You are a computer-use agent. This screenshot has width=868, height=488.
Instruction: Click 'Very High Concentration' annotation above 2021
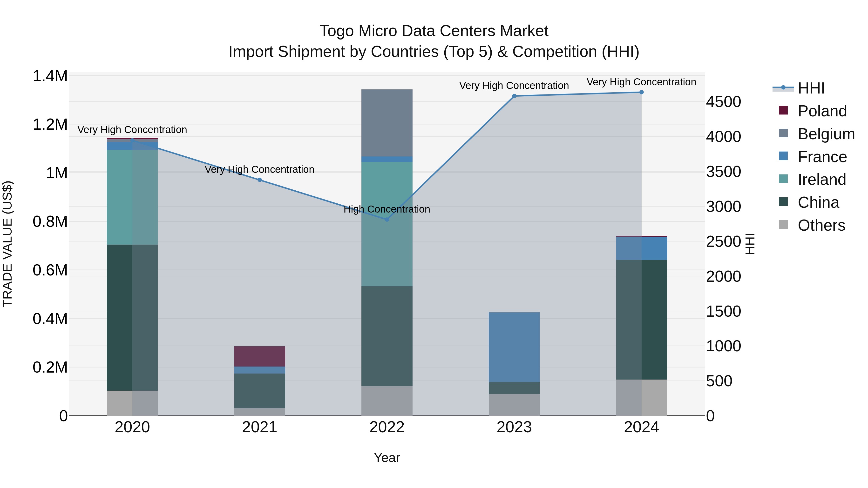click(259, 169)
